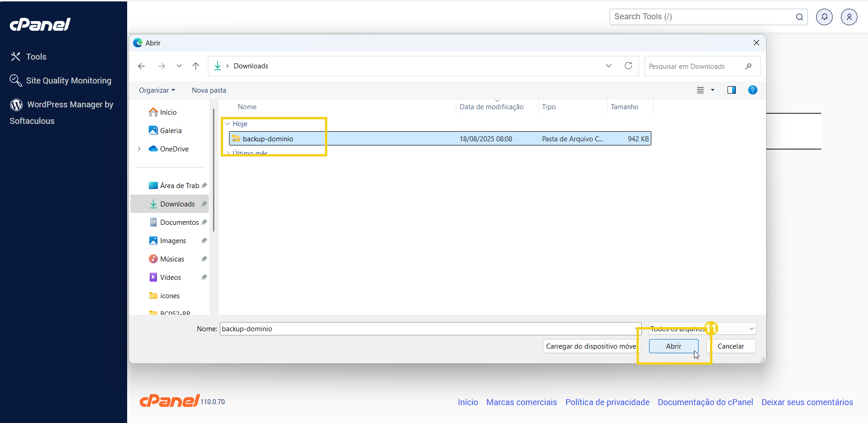Select OneDrive in the navigation pane
The image size is (868, 423).
[x=168, y=149]
